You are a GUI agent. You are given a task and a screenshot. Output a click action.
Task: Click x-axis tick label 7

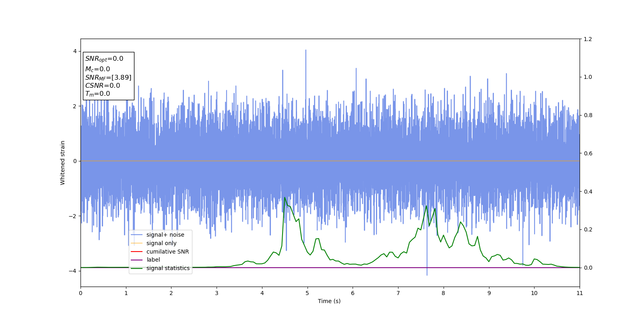click(x=398, y=293)
